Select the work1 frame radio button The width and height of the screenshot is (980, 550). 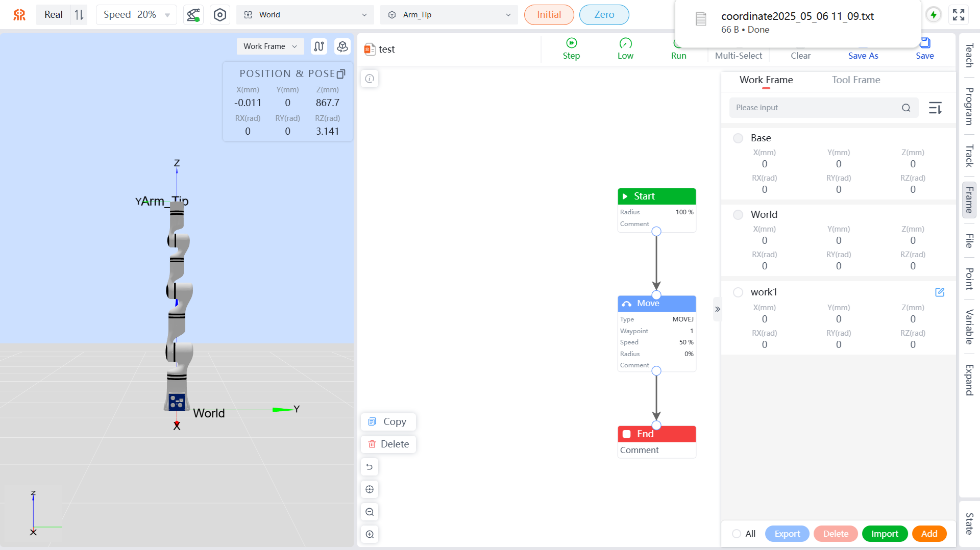[738, 292]
